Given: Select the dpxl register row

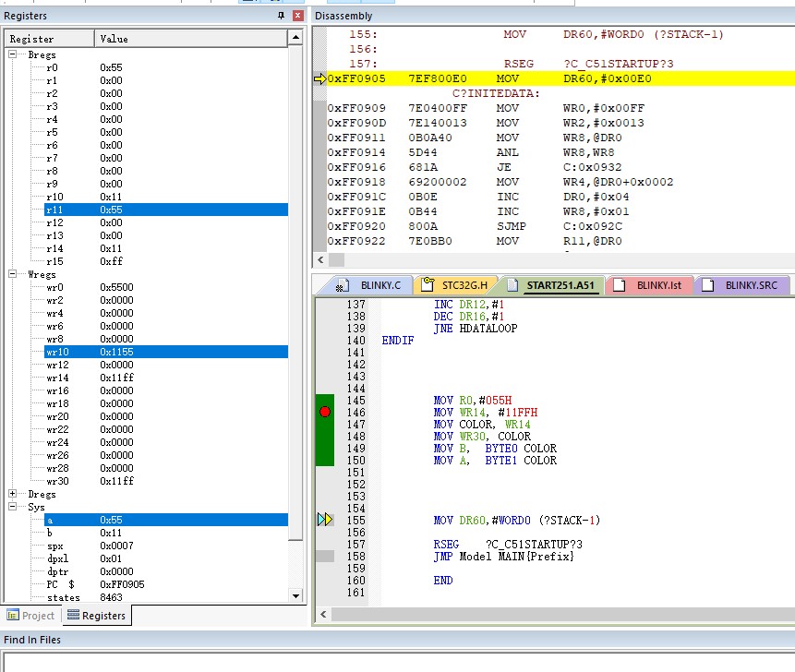Looking at the screenshot, I should pos(57,558).
